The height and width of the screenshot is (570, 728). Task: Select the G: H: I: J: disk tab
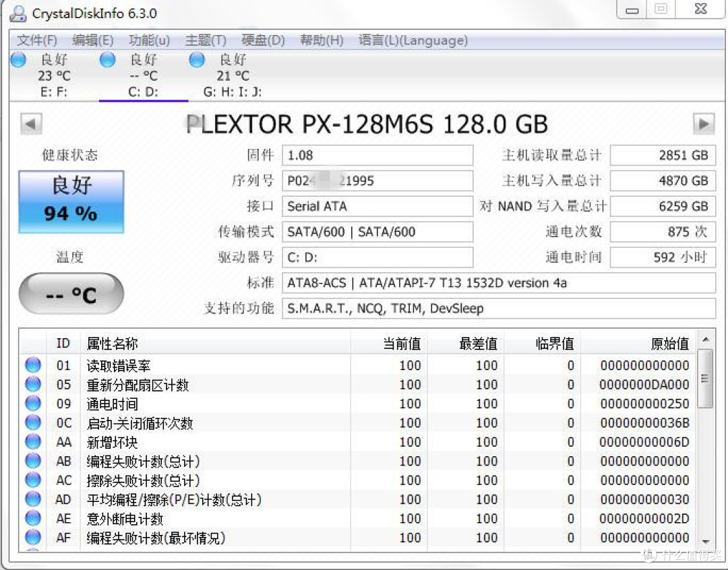click(x=232, y=75)
